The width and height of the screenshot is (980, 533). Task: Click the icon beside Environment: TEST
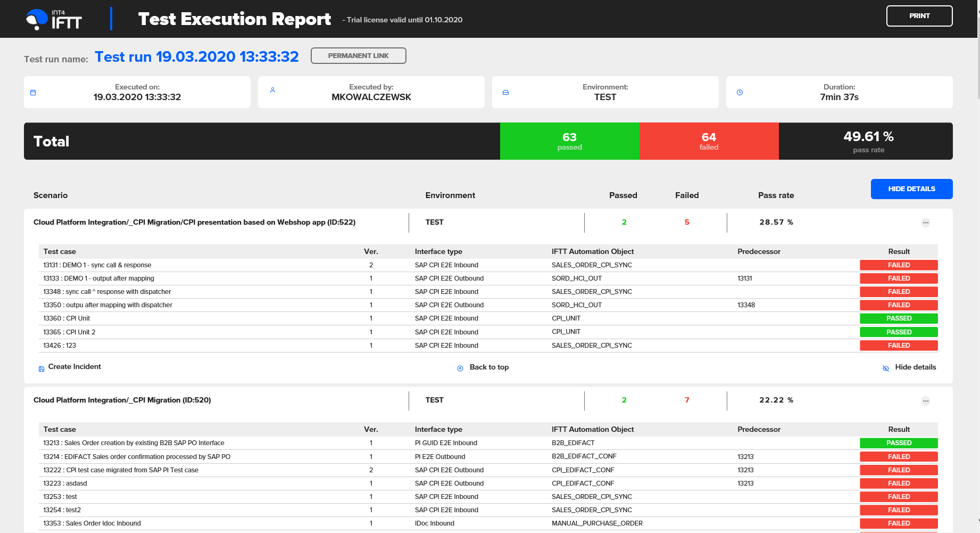(x=505, y=92)
